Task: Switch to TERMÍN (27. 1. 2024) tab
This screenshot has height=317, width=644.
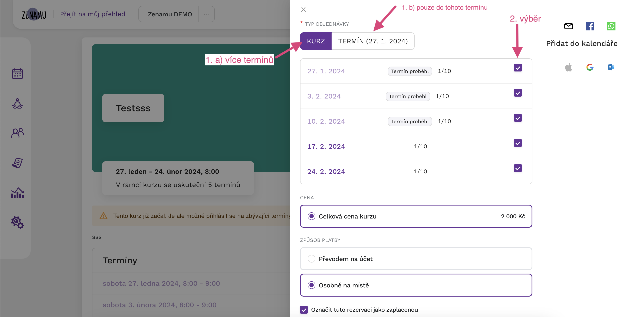Action: pyautogui.click(x=373, y=41)
